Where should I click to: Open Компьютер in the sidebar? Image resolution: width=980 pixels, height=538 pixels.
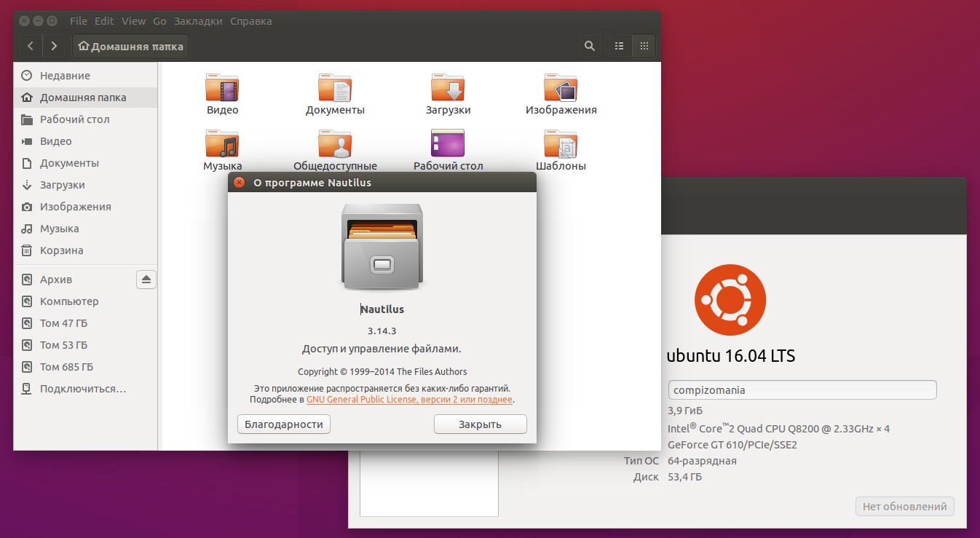pyautogui.click(x=85, y=301)
